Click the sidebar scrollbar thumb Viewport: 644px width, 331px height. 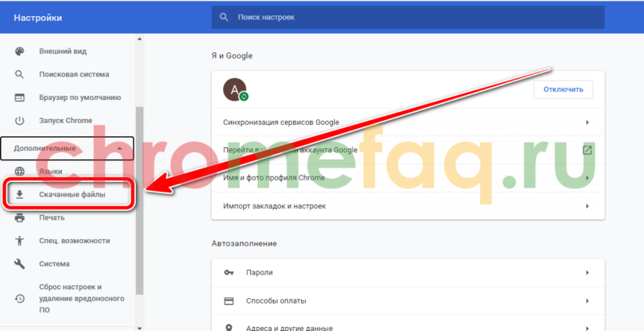pos(139,201)
